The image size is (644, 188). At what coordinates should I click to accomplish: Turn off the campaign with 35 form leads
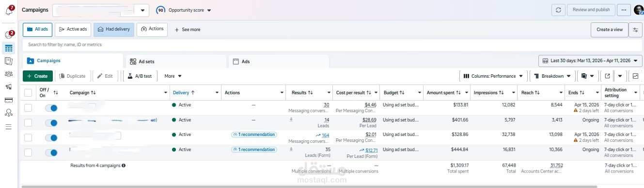tap(51, 153)
